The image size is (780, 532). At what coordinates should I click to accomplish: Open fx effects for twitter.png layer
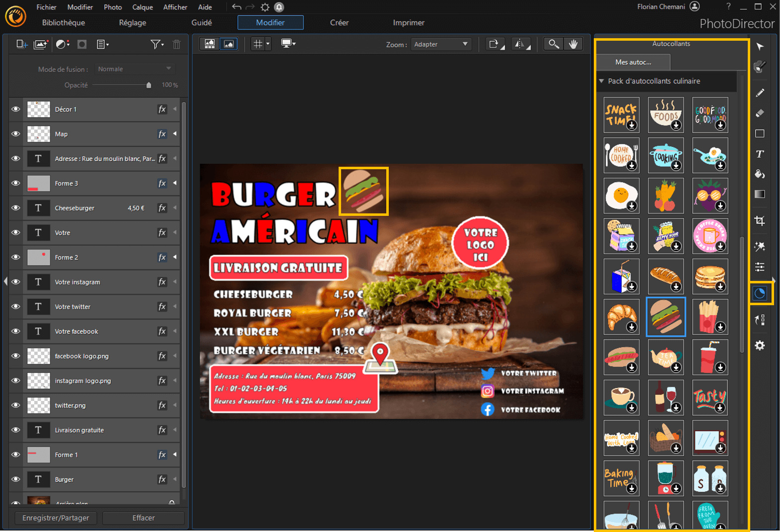(162, 405)
